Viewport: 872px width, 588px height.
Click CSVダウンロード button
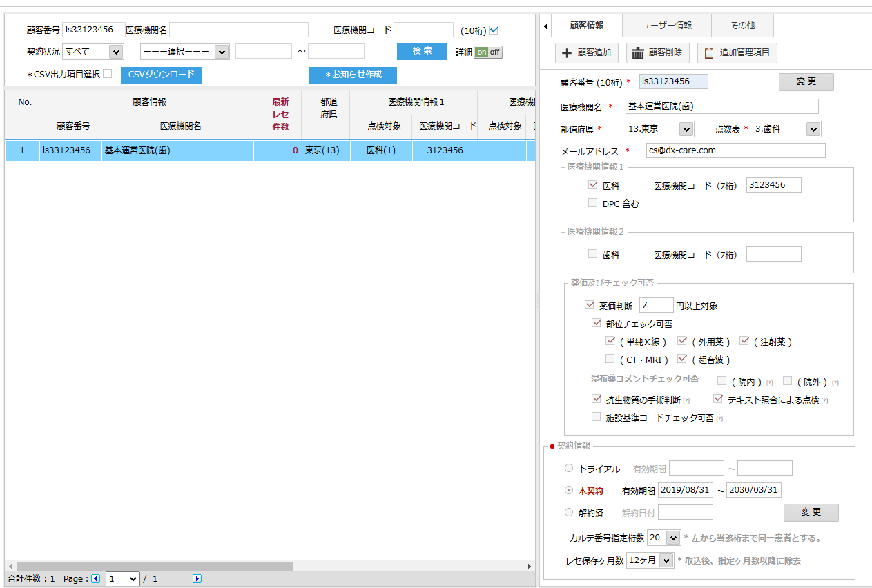pos(162,75)
